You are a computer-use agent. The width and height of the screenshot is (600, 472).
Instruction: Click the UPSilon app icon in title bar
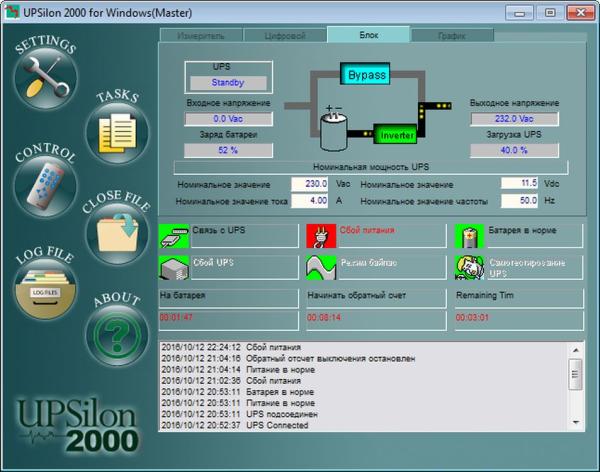[12, 12]
